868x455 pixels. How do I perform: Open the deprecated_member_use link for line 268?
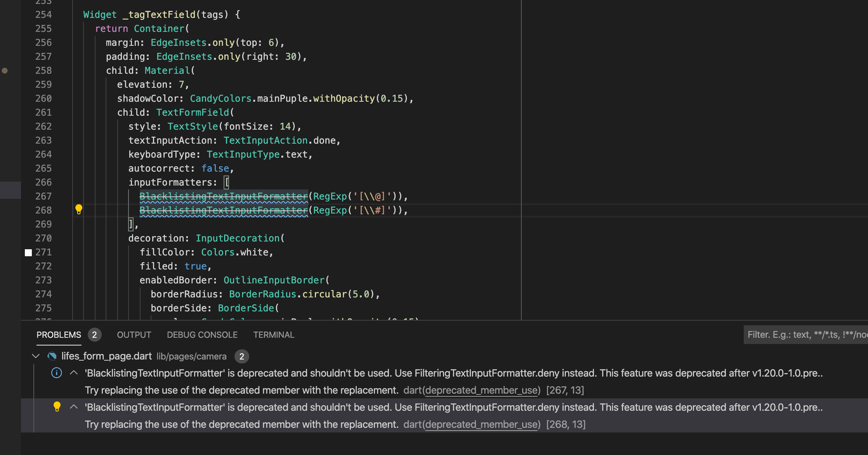(481, 424)
